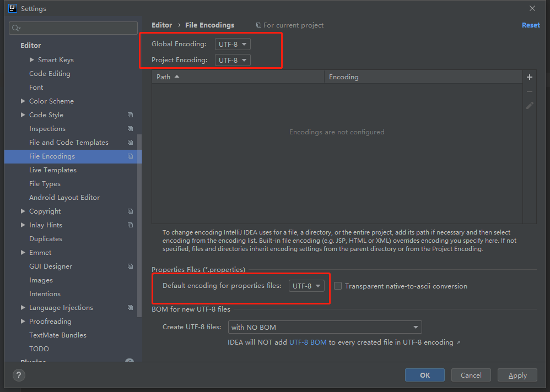This screenshot has width=550, height=392.
Task: Click the IntelliJ IDEA logo in title bar
Action: [x=13, y=8]
